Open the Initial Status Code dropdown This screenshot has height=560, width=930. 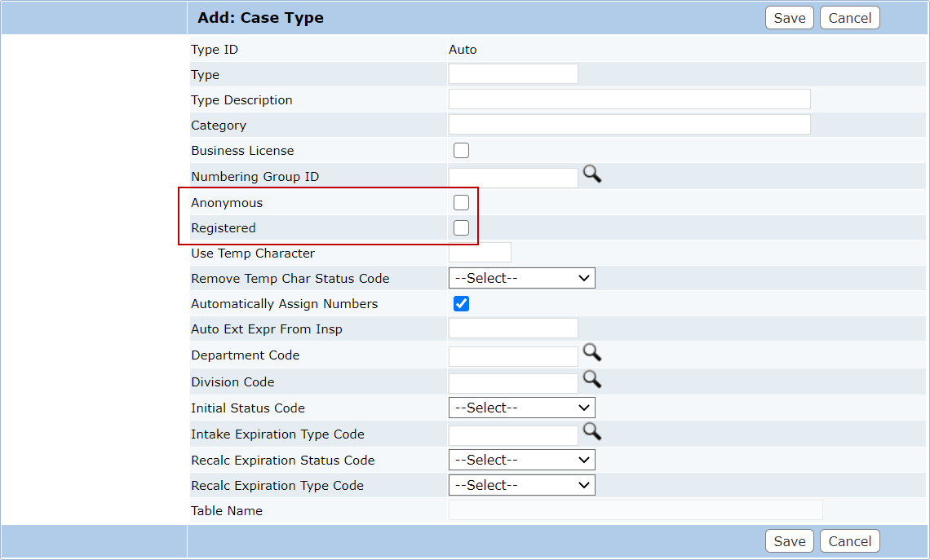coord(521,408)
